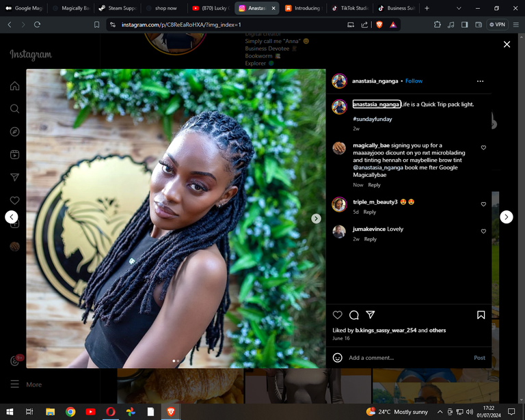
Task: Go to the previous post arrow
Action: coord(12,217)
